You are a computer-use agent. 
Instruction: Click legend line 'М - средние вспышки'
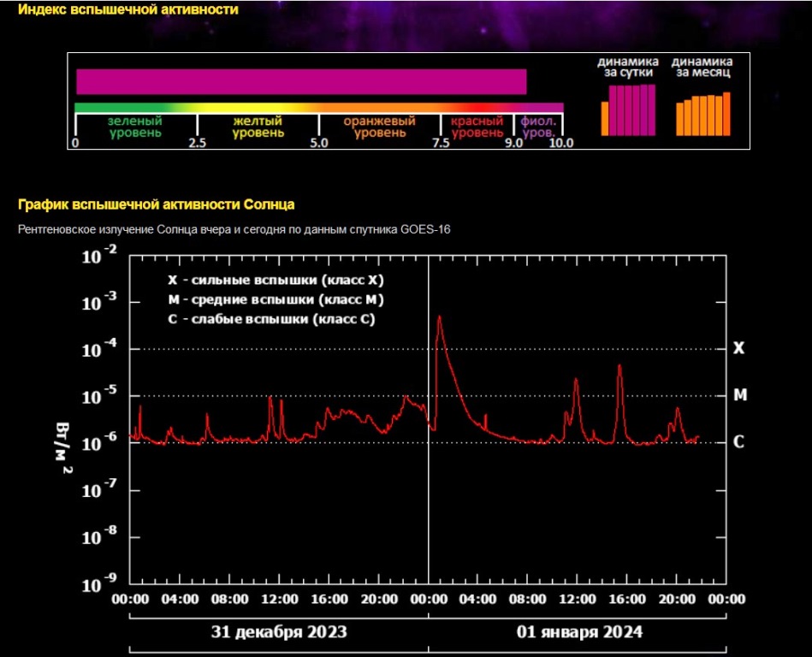pyautogui.click(x=276, y=299)
